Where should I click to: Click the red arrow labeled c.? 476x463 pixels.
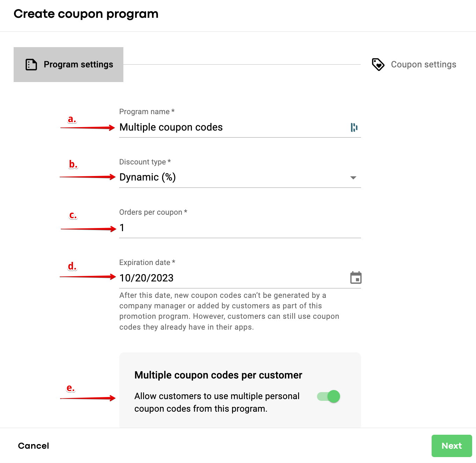88,229
